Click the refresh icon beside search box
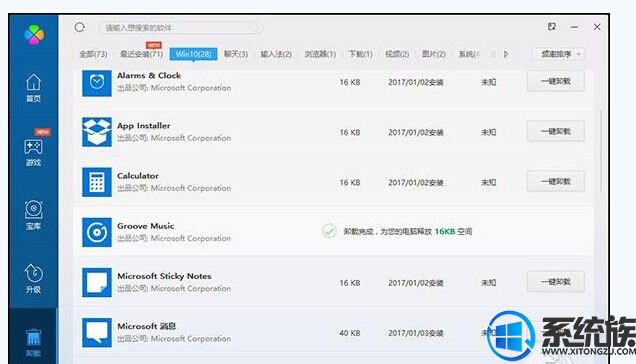 [x=80, y=27]
